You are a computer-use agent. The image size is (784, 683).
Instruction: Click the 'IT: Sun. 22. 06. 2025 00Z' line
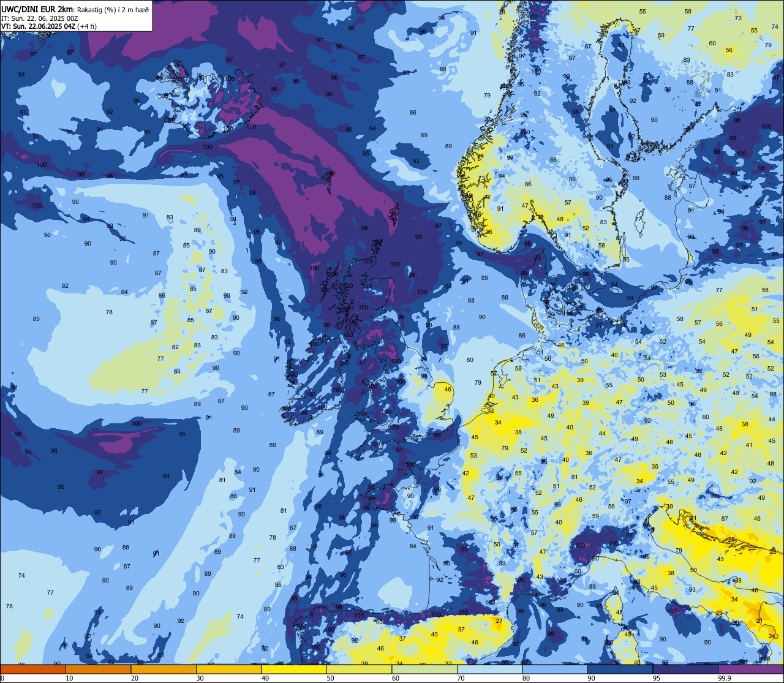39,18
